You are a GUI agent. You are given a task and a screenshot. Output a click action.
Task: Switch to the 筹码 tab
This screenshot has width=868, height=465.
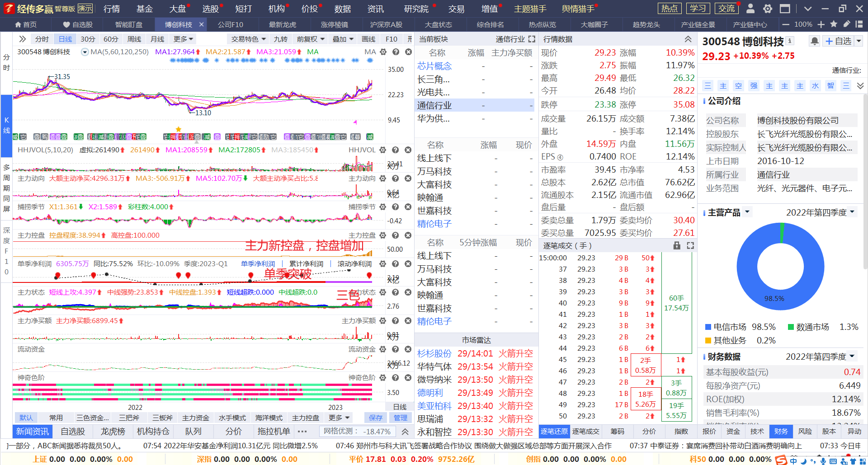click(617, 431)
